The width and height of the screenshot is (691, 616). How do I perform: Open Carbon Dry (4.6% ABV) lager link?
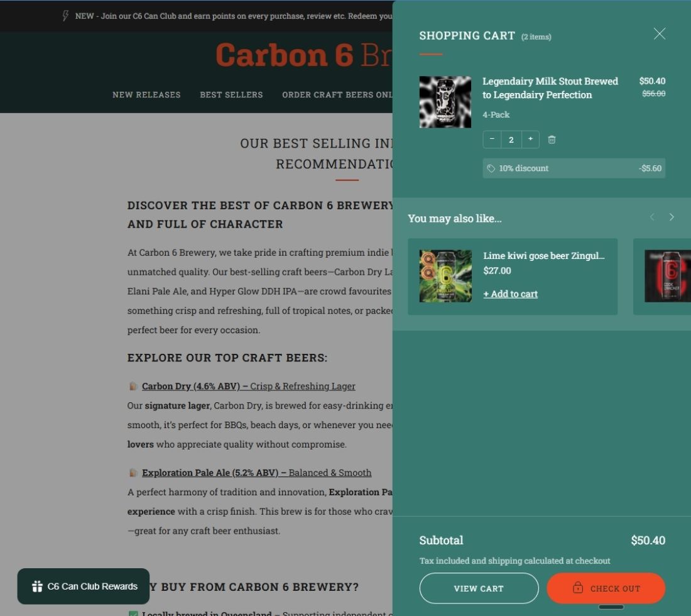249,387
